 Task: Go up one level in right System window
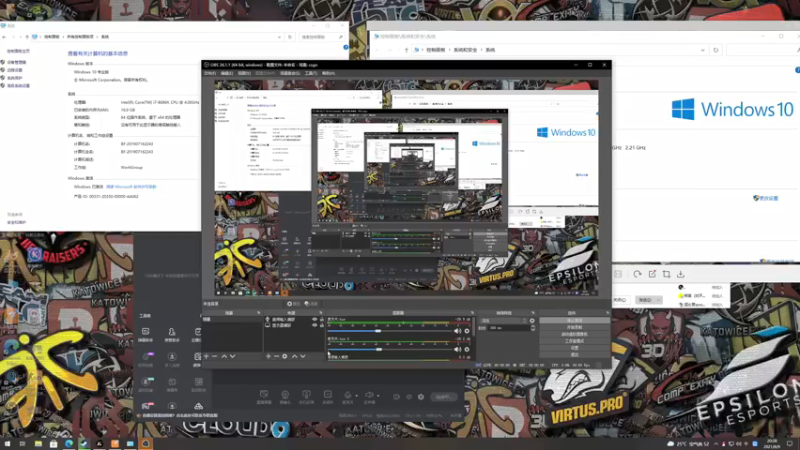406,50
